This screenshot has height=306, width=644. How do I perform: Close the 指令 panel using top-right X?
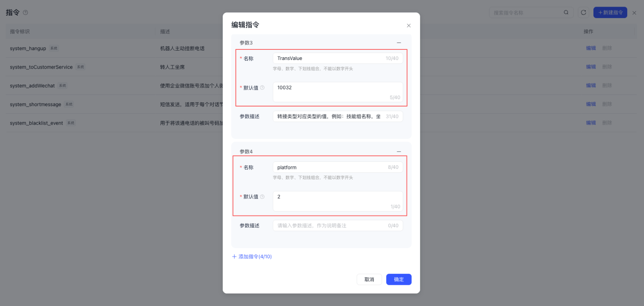[x=634, y=13]
